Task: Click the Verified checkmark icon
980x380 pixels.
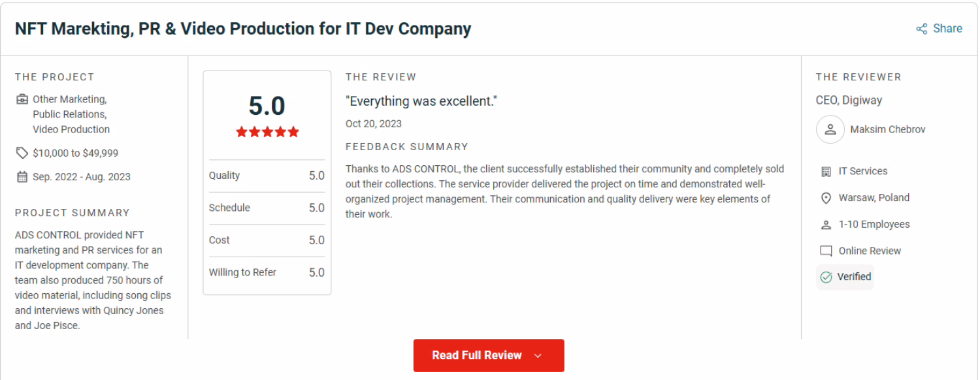Action: [x=826, y=277]
